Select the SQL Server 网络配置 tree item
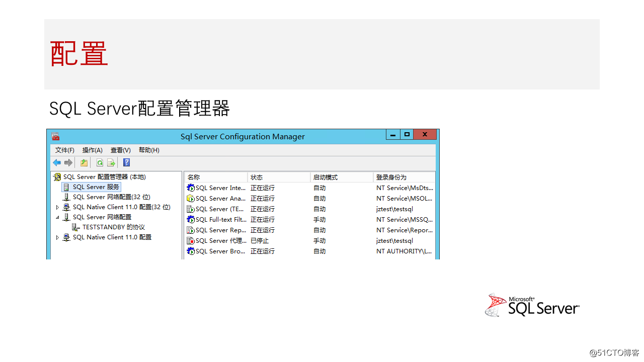Viewport: 644px width, 362px height. pyautogui.click(x=102, y=217)
